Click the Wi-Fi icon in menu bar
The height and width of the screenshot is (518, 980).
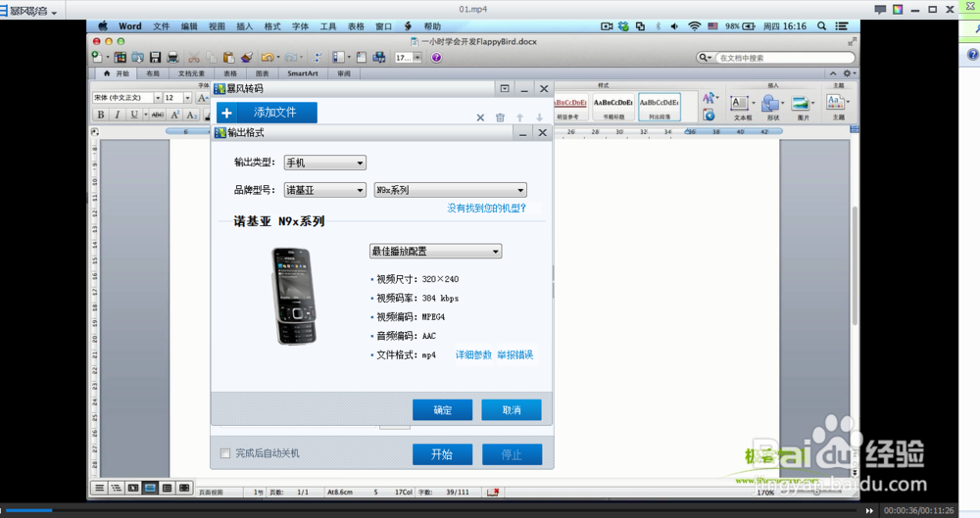click(x=695, y=26)
